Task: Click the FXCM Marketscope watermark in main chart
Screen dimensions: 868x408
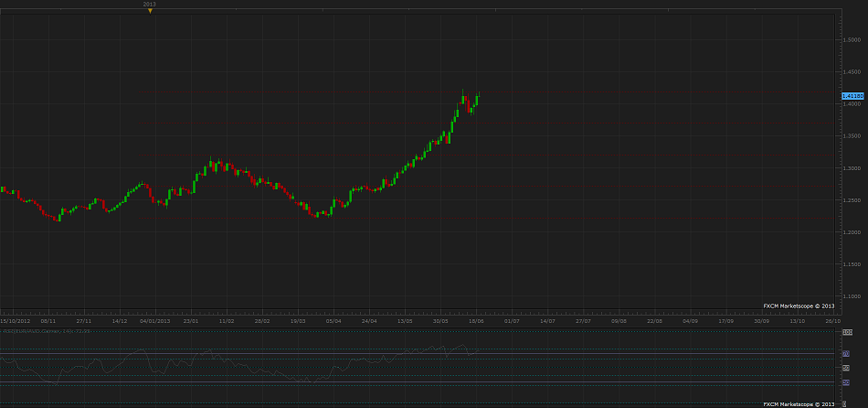Action: click(x=799, y=306)
